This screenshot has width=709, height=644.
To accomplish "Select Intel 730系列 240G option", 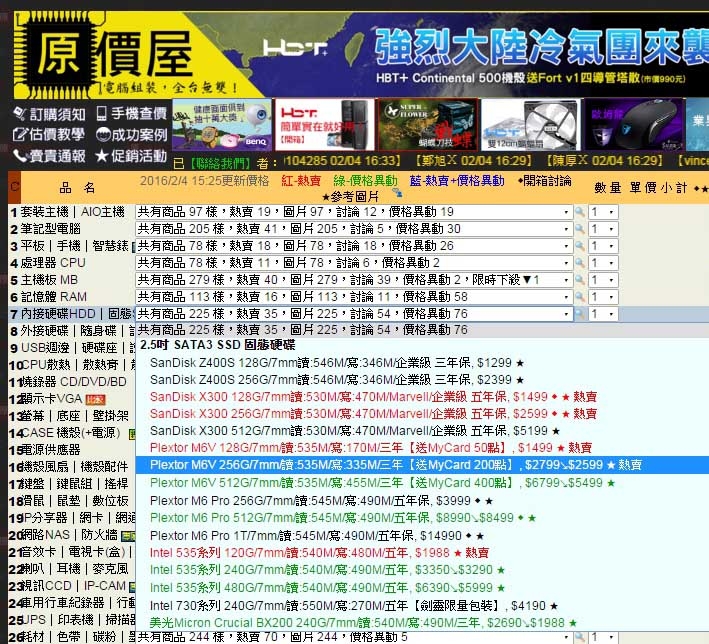I will coord(422,606).
